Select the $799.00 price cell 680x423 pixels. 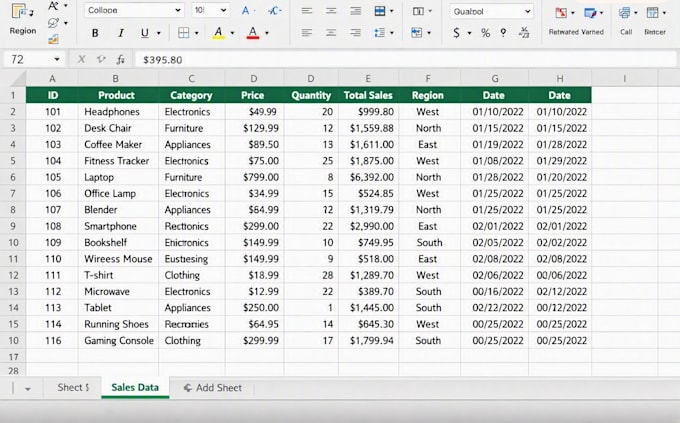click(x=255, y=177)
